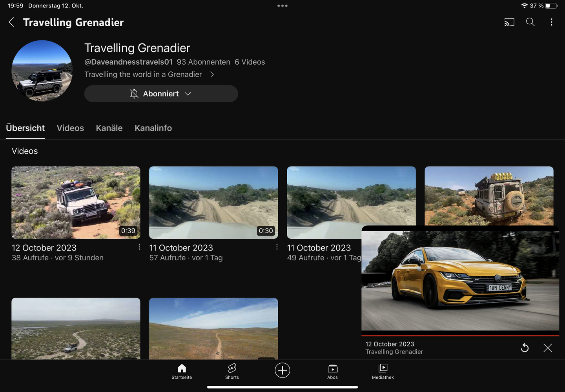Tap the large 'Travelling Grenadier' channel name
The height and width of the screenshot is (392, 565).
(x=137, y=48)
